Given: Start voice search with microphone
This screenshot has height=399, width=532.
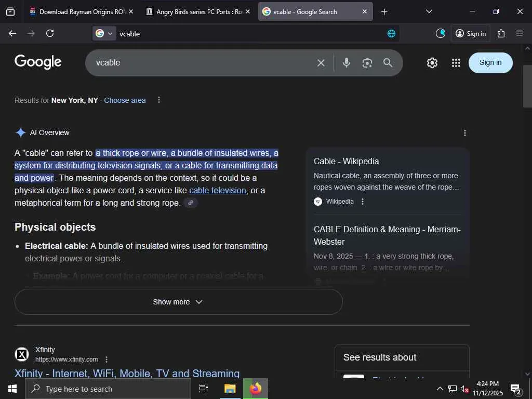Looking at the screenshot, I should (347, 63).
